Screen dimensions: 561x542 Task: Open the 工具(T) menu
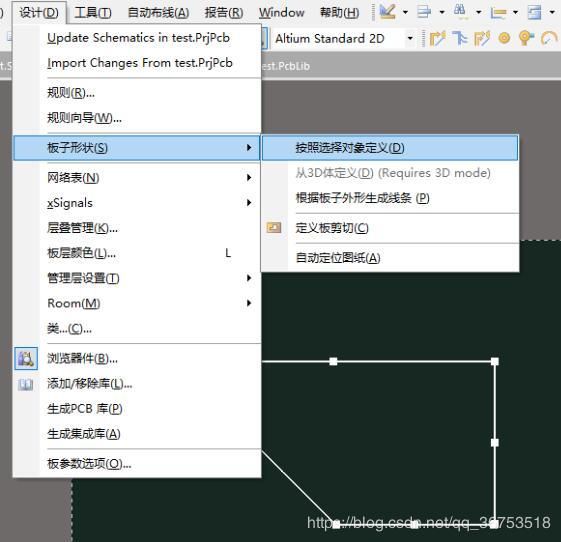[x=93, y=13]
